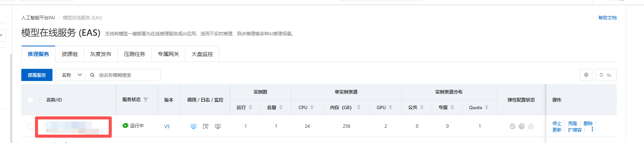Image resolution: width=644 pixels, height=143 pixels.
Task: Switch to the 大盘监控 tab
Action: (x=202, y=54)
